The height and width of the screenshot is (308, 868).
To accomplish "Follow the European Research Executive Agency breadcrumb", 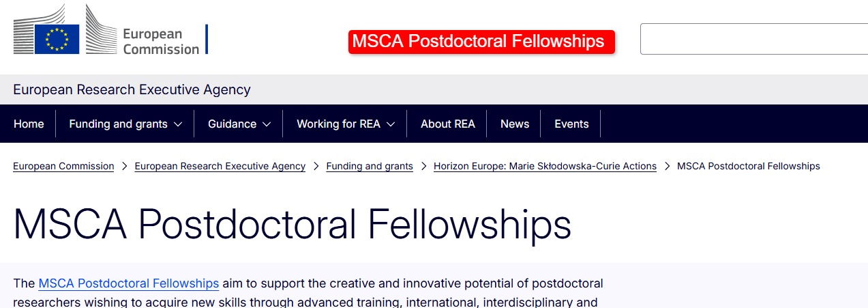I will [x=220, y=166].
